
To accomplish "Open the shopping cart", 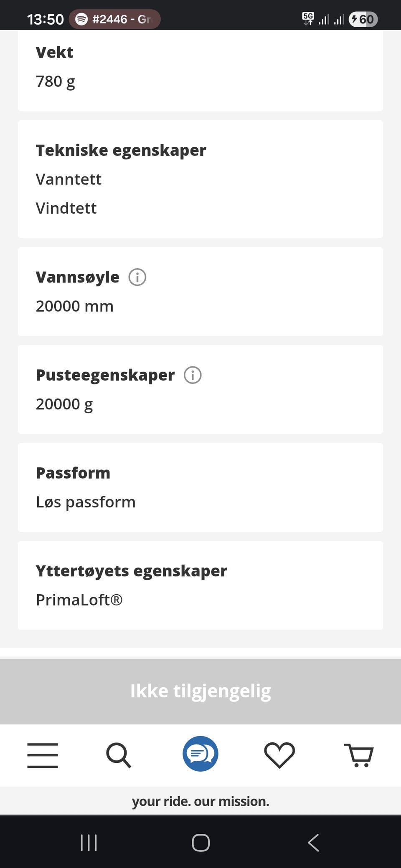I will pyautogui.click(x=359, y=755).
